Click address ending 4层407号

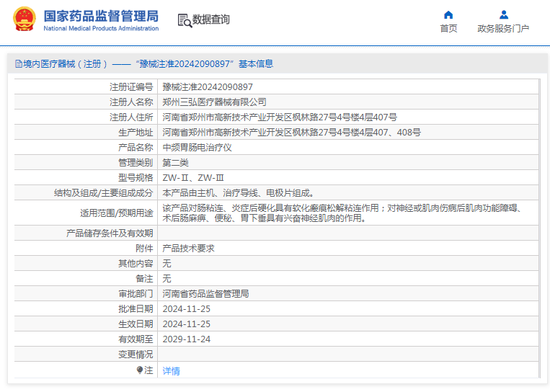point(280,117)
